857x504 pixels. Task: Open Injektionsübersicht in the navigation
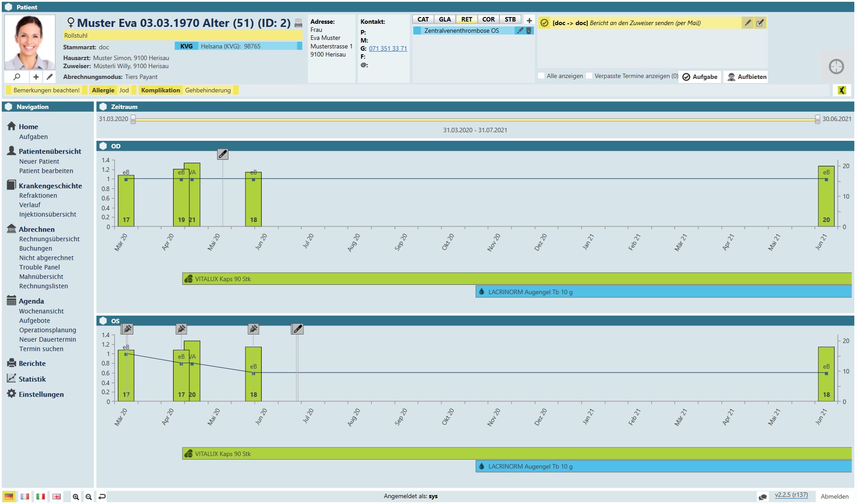tap(48, 214)
